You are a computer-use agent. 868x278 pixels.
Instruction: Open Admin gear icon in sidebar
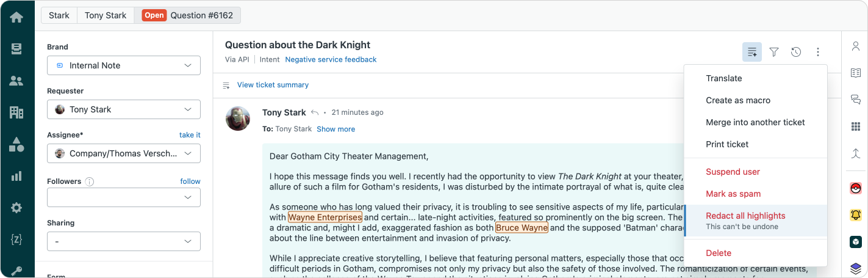[16, 208]
